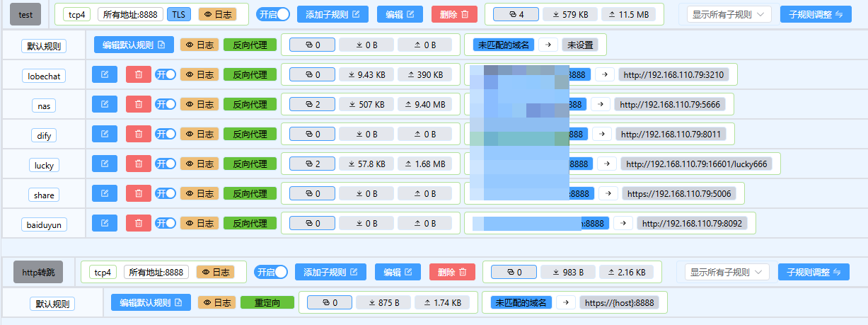Click 编辑默认规则 under http转跳
The height and width of the screenshot is (325, 868).
(150, 302)
